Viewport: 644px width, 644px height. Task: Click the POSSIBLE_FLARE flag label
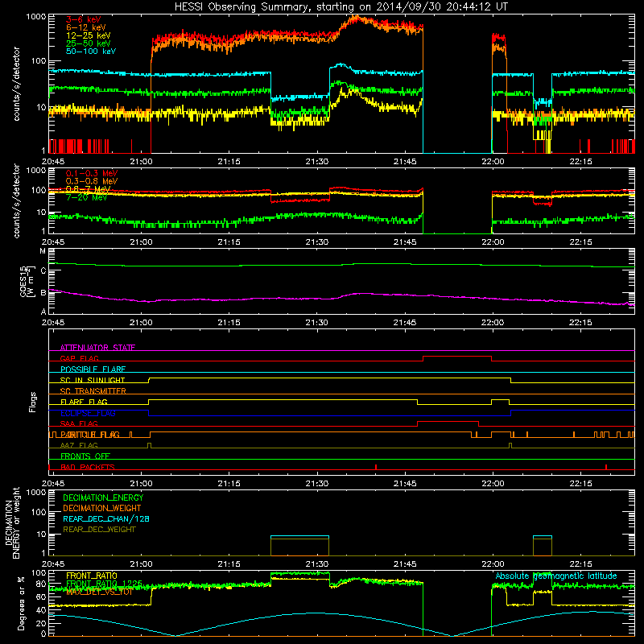pyautogui.click(x=93, y=369)
